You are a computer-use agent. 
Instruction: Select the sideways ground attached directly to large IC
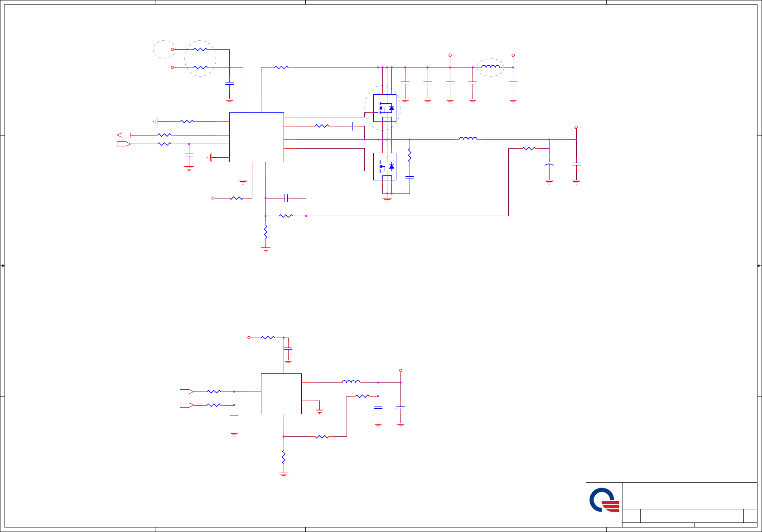pos(210,158)
